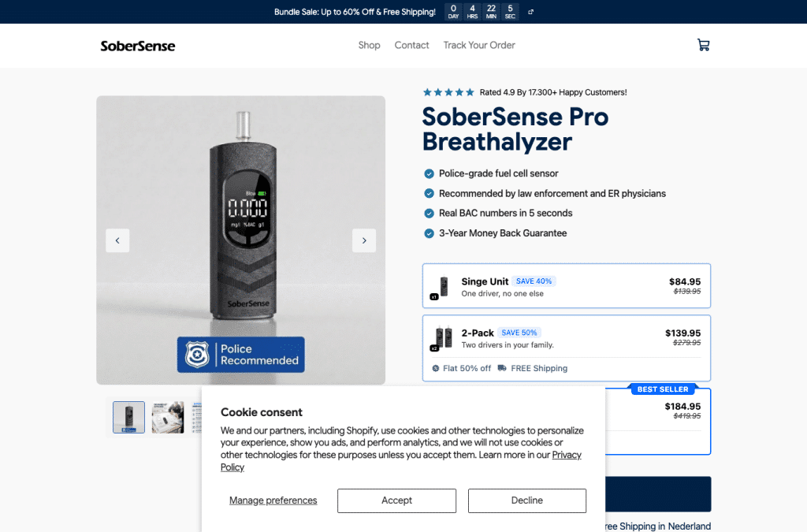The height and width of the screenshot is (532, 807).
Task: Click checkmark icon beside 3-Year Money Back Guarantee
Action: [x=429, y=233]
